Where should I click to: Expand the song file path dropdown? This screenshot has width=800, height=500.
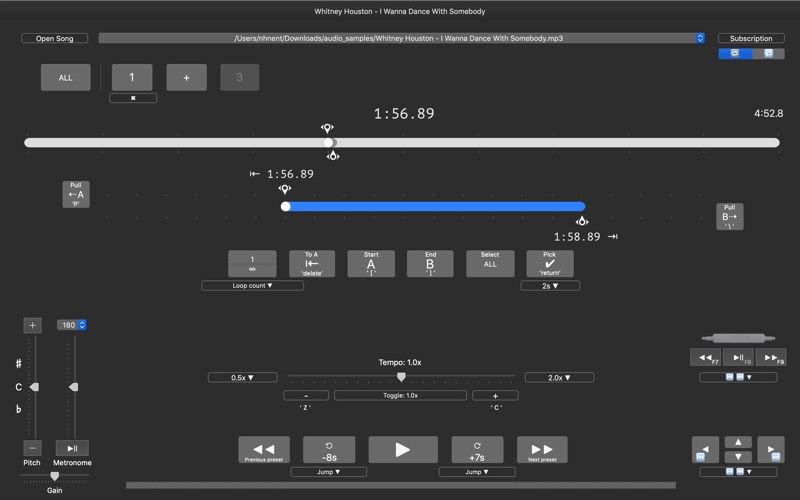click(700, 38)
